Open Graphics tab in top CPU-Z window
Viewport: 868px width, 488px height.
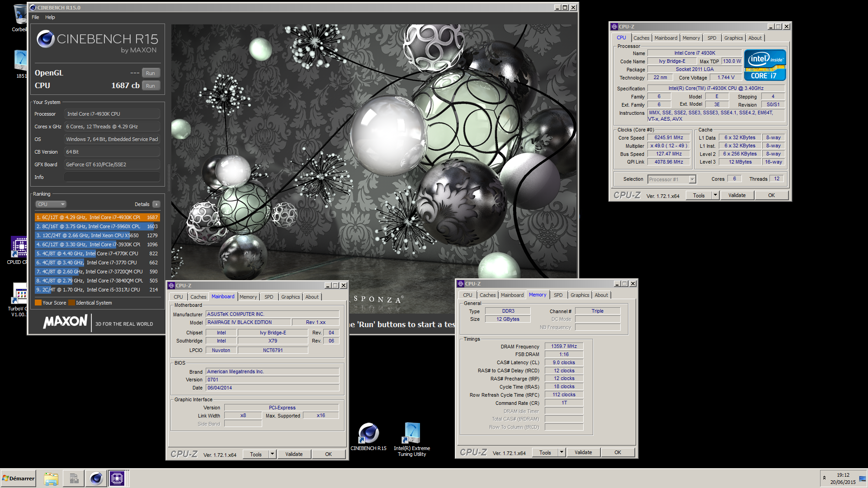(x=733, y=38)
